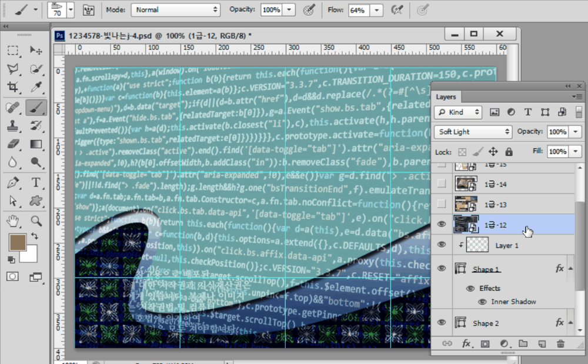This screenshot has height=364, width=588.
Task: Select the Brush tool in toolbox
Action: point(36,108)
